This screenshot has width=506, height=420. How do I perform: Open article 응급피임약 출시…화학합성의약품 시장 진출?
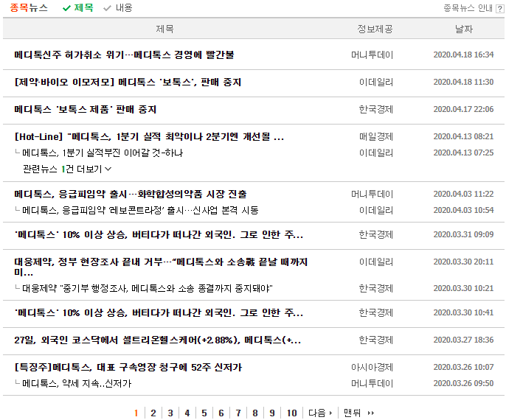(131, 194)
